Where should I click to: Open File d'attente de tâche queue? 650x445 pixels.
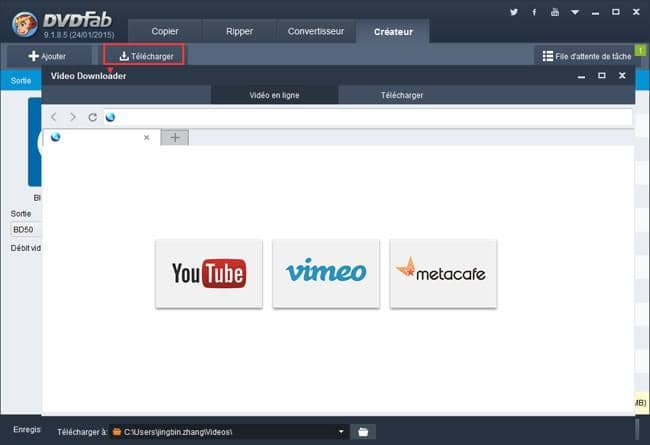587,56
